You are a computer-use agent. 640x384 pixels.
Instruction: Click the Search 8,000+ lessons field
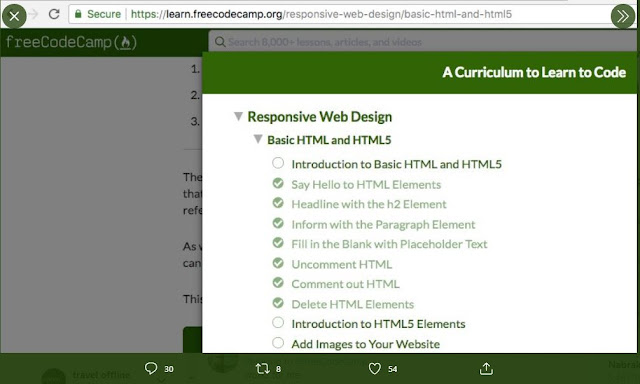point(422,42)
